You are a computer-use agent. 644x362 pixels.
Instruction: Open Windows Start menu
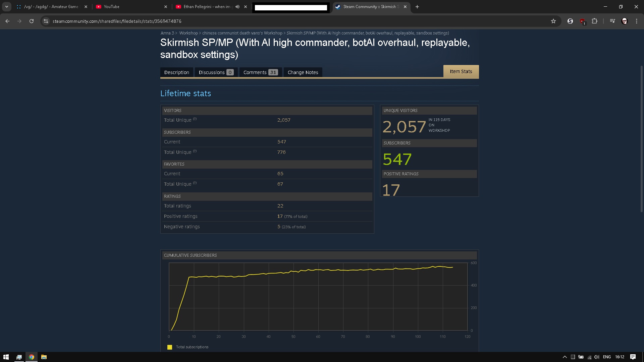(x=6, y=357)
